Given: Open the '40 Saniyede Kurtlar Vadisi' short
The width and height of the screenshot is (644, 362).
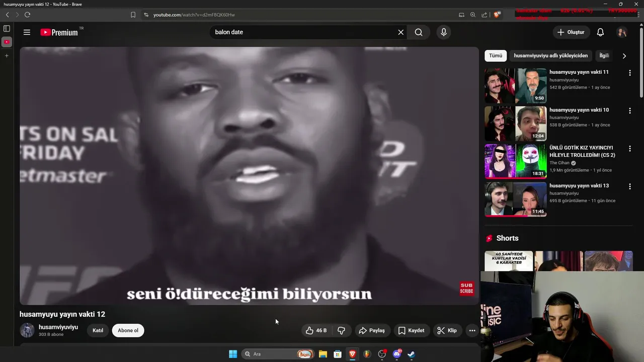Looking at the screenshot, I should (509, 261).
